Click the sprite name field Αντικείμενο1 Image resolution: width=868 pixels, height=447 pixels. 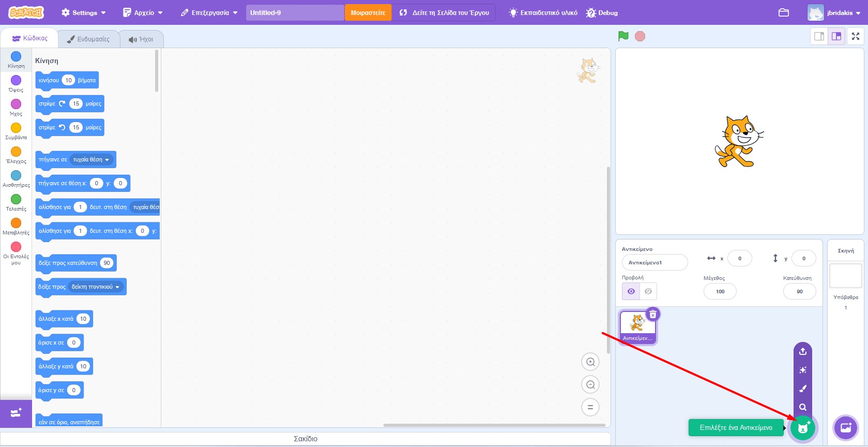[x=654, y=262]
